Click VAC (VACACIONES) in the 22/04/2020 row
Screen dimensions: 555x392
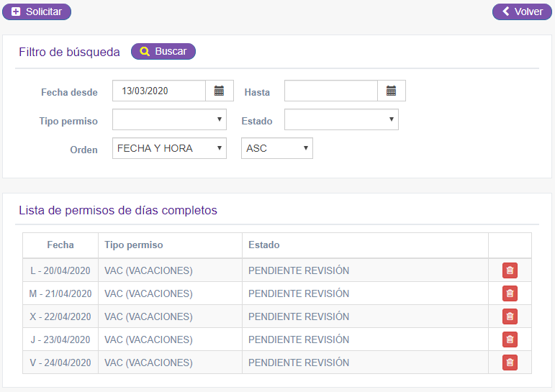click(148, 316)
